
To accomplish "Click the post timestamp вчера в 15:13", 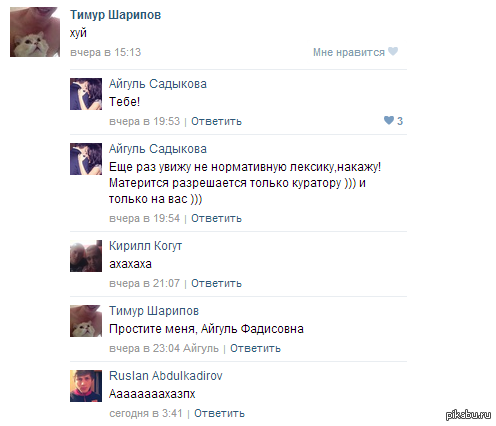I will [x=105, y=52].
